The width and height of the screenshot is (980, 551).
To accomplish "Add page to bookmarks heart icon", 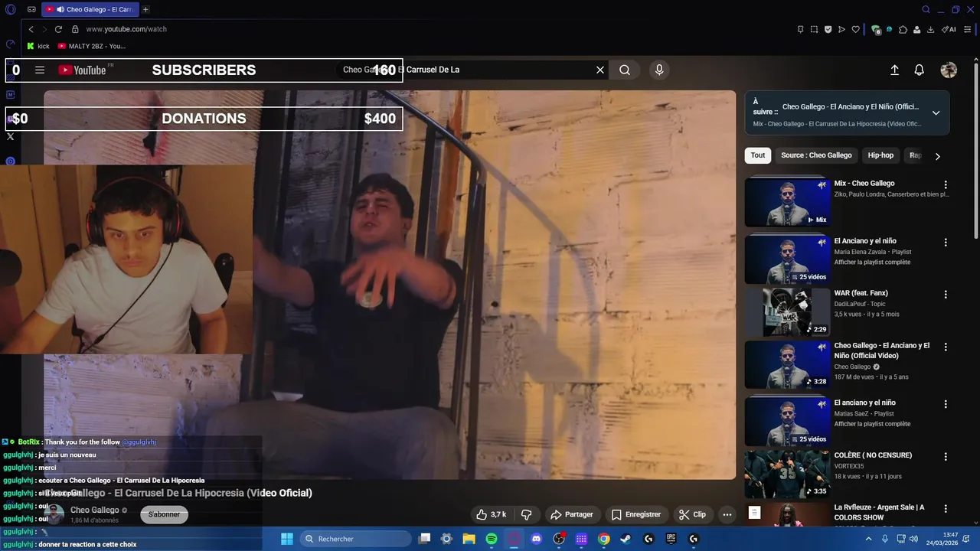I will pos(855,29).
